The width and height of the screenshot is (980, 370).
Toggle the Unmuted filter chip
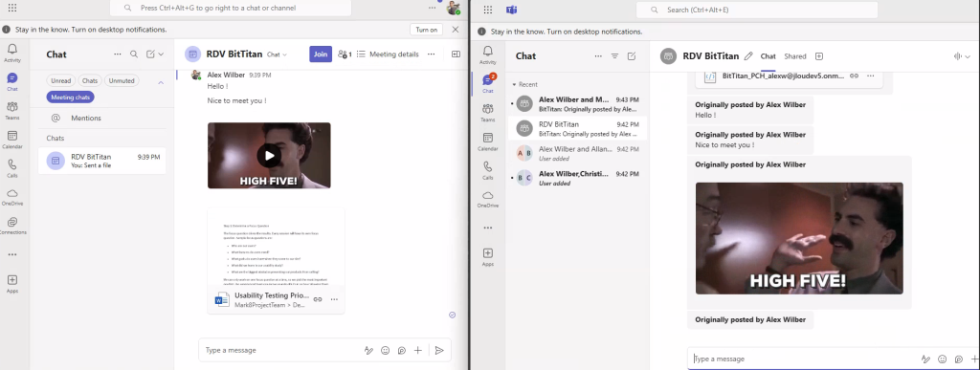pos(122,81)
